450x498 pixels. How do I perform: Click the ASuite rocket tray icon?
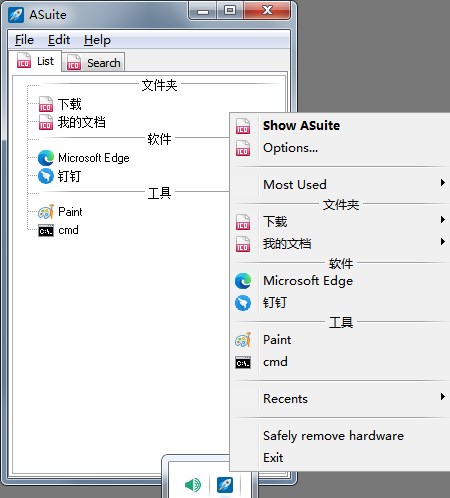(x=225, y=485)
